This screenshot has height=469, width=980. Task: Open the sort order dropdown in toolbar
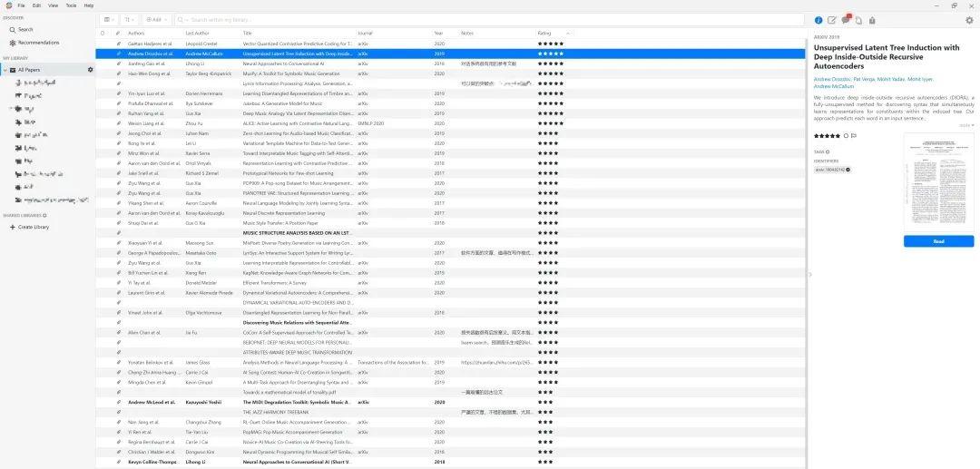coord(130,19)
